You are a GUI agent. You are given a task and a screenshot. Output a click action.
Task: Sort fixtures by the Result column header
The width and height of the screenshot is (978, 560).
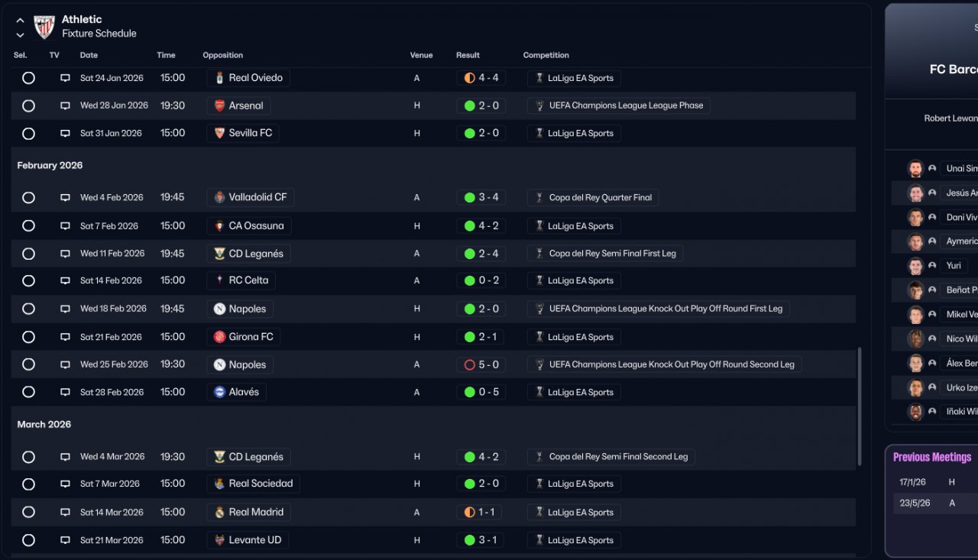point(468,55)
